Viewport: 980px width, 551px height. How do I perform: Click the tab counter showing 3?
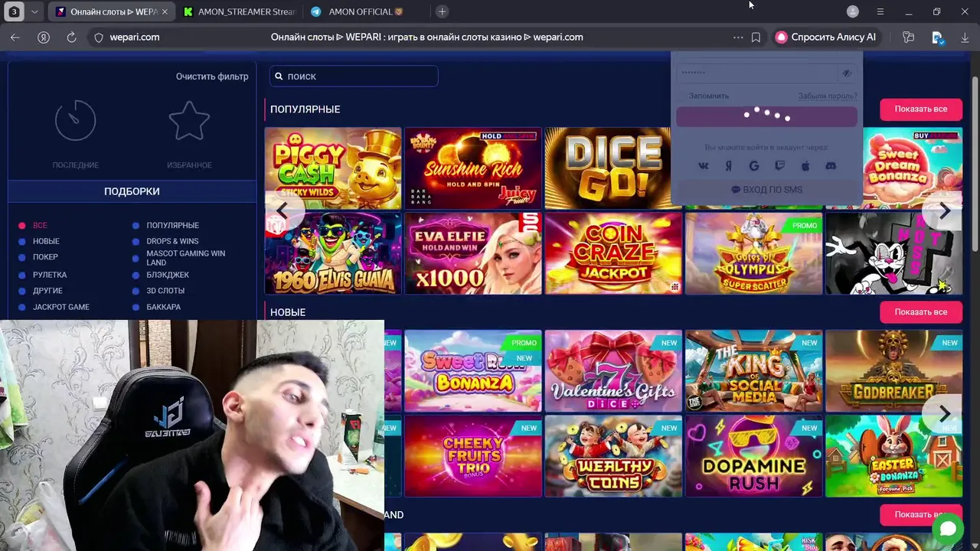(14, 11)
